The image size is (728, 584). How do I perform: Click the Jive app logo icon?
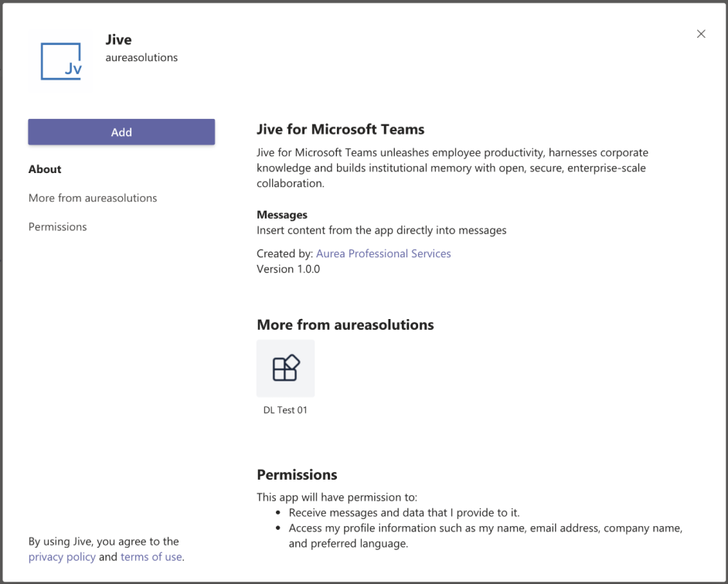(x=61, y=61)
